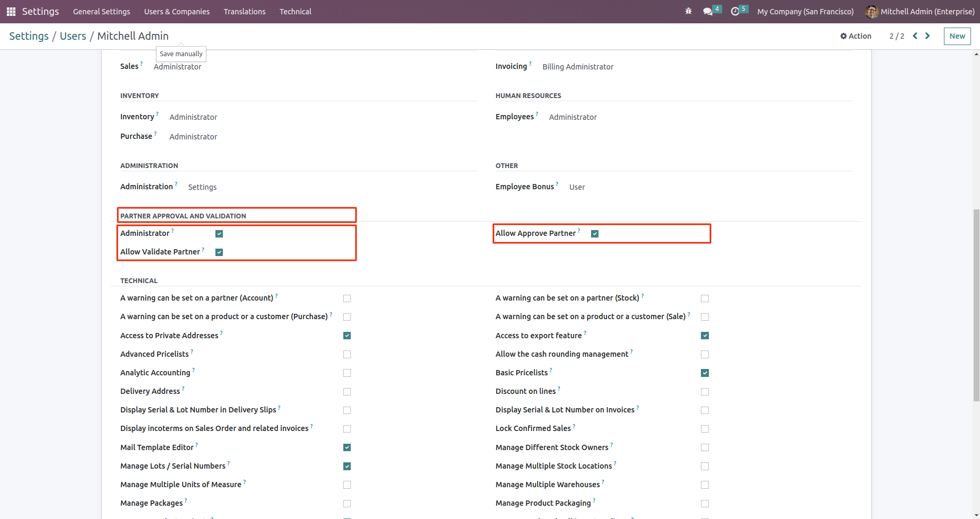
Task: Enable warning on product or customer (Purchase) checkbox
Action: point(347,317)
